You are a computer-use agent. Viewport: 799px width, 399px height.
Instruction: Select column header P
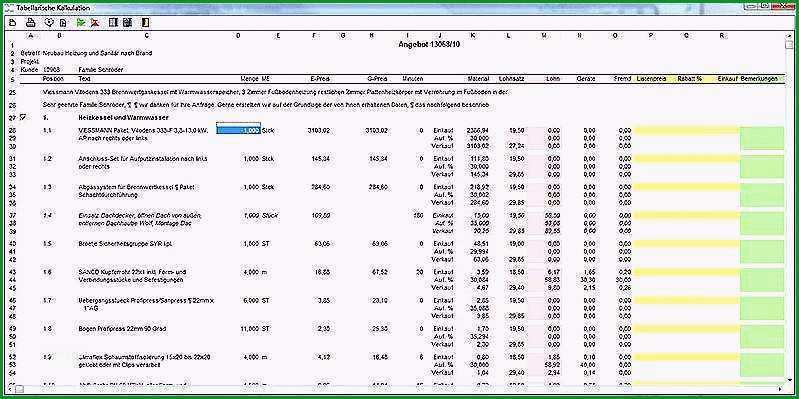click(651, 35)
